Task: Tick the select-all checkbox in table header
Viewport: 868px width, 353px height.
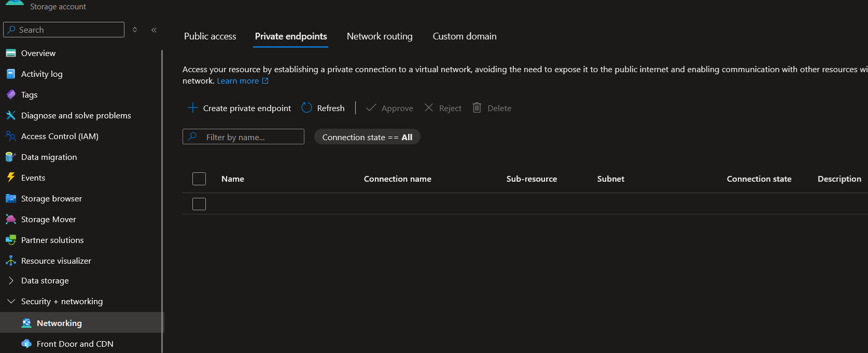Action: point(199,179)
